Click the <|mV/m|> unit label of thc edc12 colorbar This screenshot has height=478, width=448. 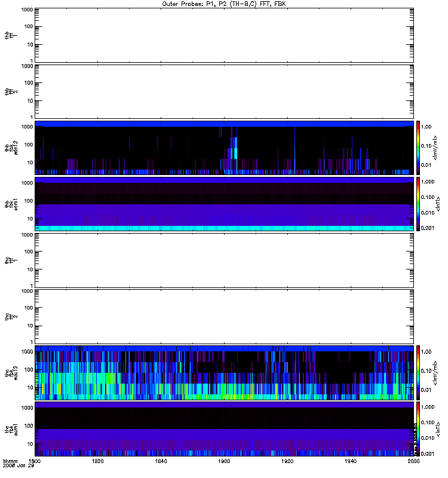435,373
